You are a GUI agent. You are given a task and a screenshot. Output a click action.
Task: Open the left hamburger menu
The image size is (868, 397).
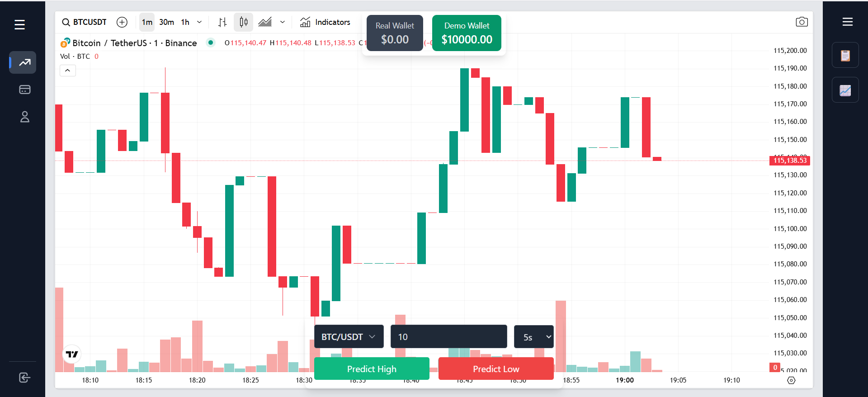[19, 24]
